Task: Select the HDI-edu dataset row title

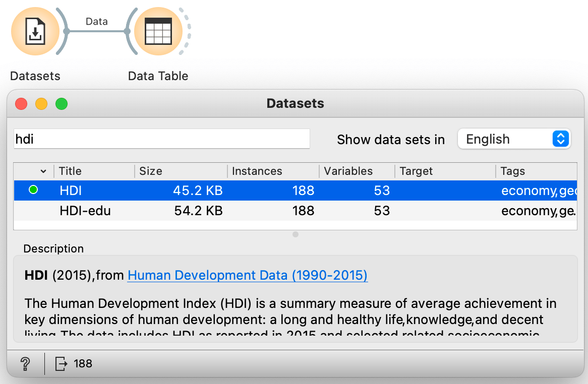Action: click(x=85, y=211)
